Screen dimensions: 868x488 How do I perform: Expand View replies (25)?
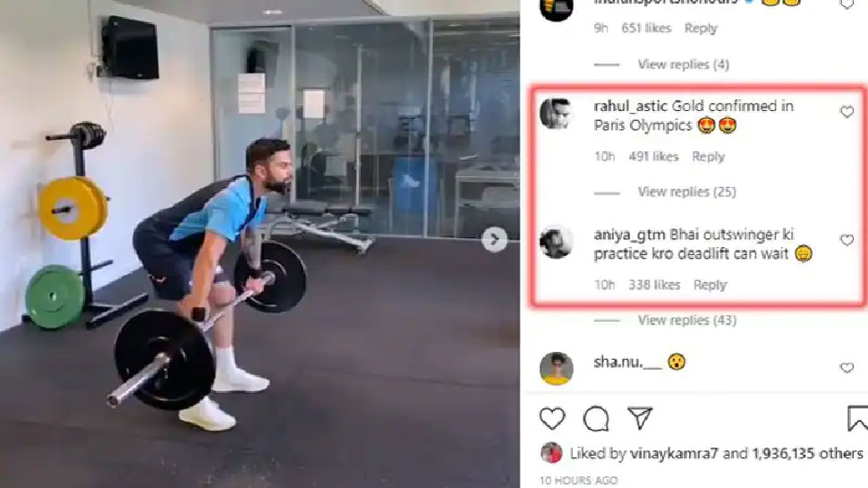686,192
